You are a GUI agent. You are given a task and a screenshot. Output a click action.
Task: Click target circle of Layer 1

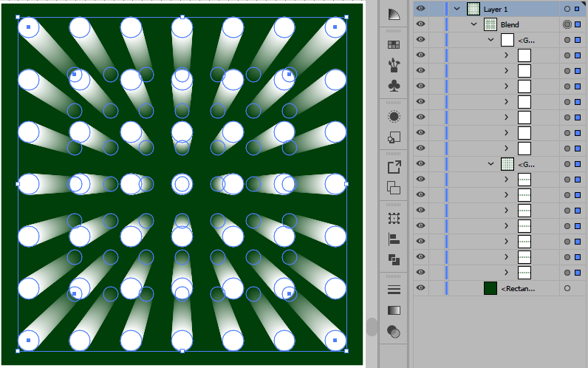coord(567,9)
